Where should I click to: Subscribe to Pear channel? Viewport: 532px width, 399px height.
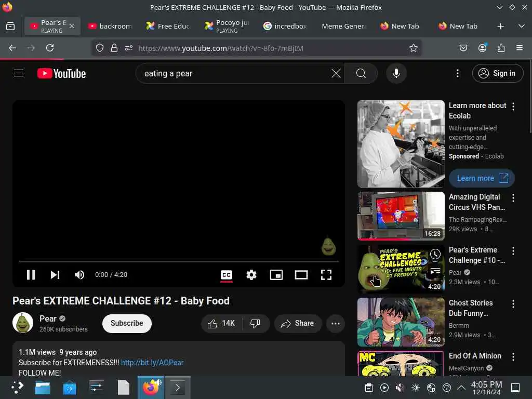(127, 323)
